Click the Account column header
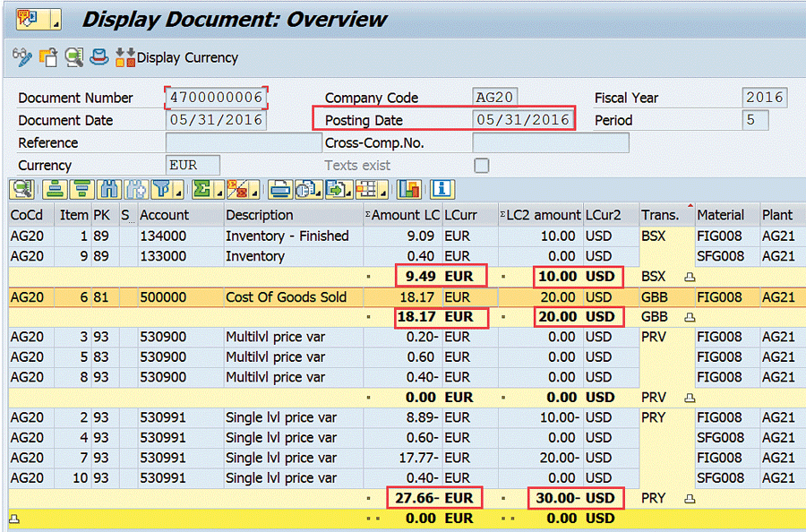This screenshot has height=532, width=806. tap(164, 215)
